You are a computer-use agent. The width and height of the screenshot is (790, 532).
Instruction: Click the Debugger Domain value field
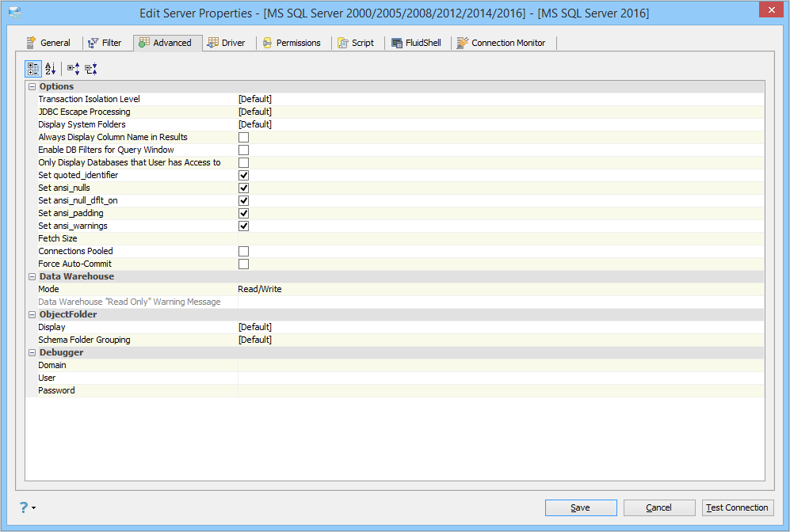click(x=501, y=365)
